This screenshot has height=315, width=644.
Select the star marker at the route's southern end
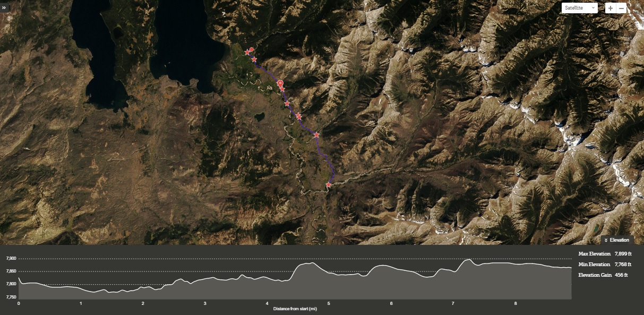pos(329,185)
